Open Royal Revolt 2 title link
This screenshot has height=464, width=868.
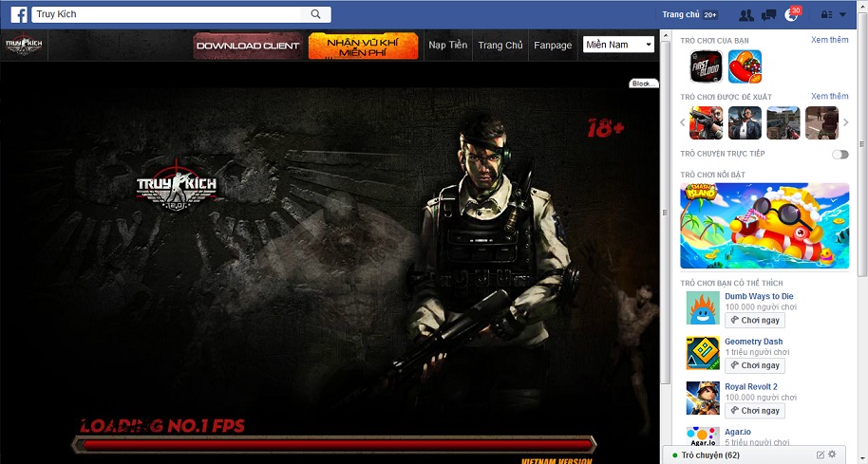751,387
